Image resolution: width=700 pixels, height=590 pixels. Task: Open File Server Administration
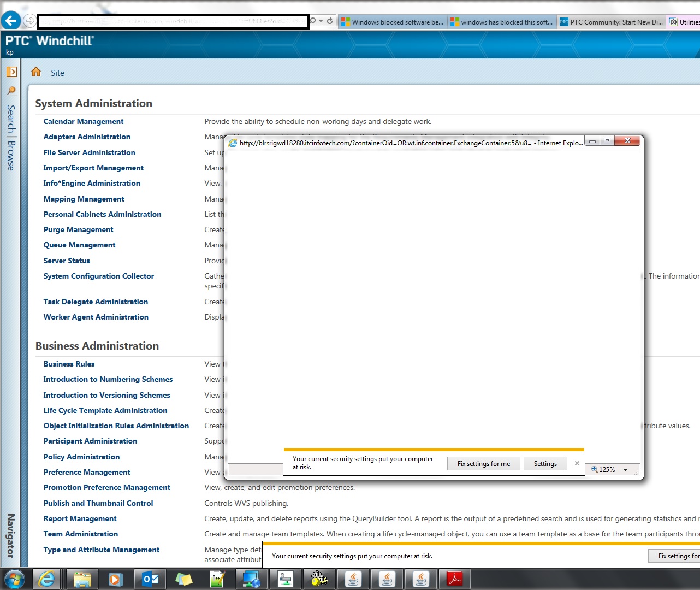pos(90,152)
